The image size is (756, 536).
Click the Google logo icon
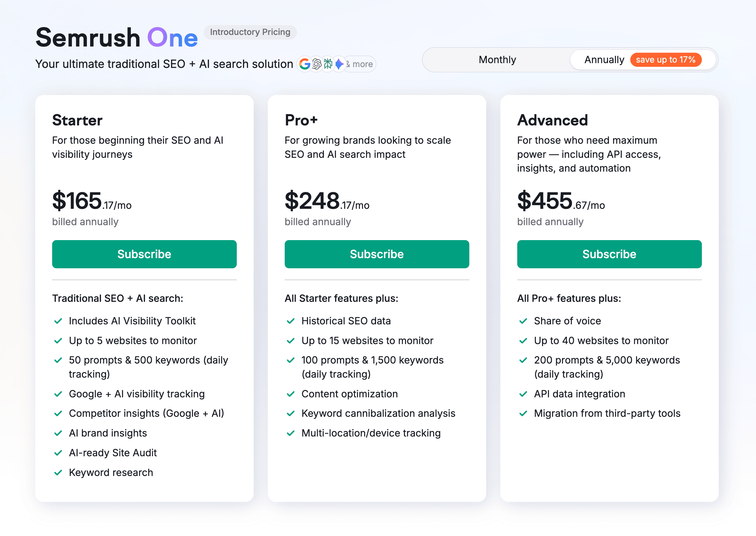point(304,64)
